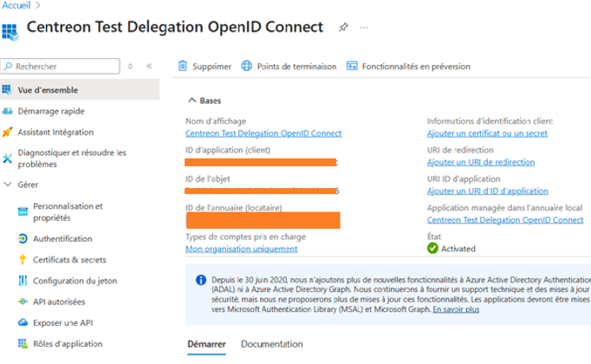Image resolution: width=591 pixels, height=364 pixels.
Task: Click the Vue d'ensemble grid icon
Action: click(7, 89)
